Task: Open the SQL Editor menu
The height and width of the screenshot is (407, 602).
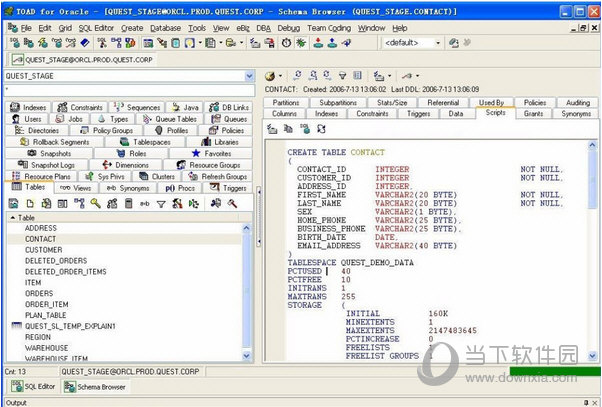Action: click(x=96, y=28)
